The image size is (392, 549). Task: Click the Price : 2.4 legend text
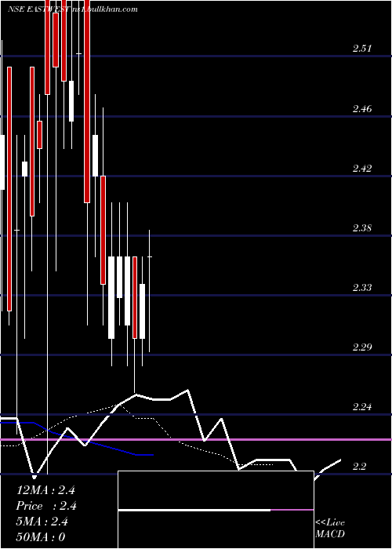[46, 506]
